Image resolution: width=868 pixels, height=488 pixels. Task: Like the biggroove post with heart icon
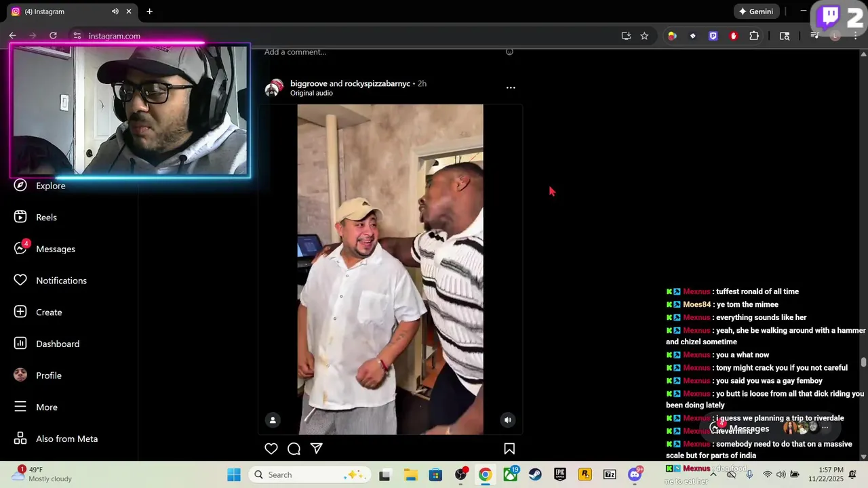click(x=271, y=449)
